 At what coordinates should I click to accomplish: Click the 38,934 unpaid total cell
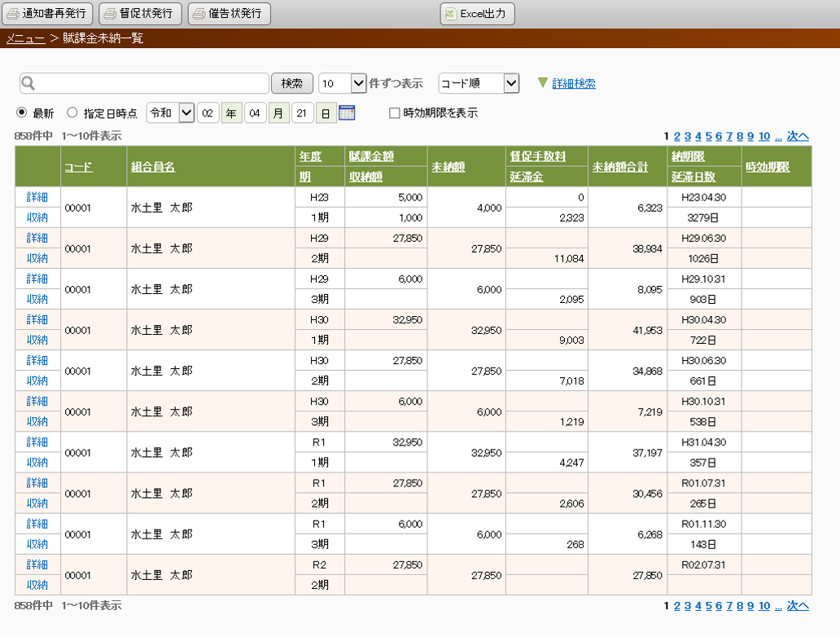tap(628, 248)
